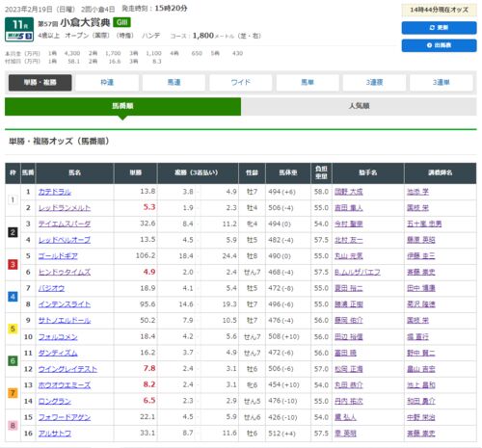Screen dimensions: 482x448
Task: Select the 馬連 bet type tab
Action: 174,83
